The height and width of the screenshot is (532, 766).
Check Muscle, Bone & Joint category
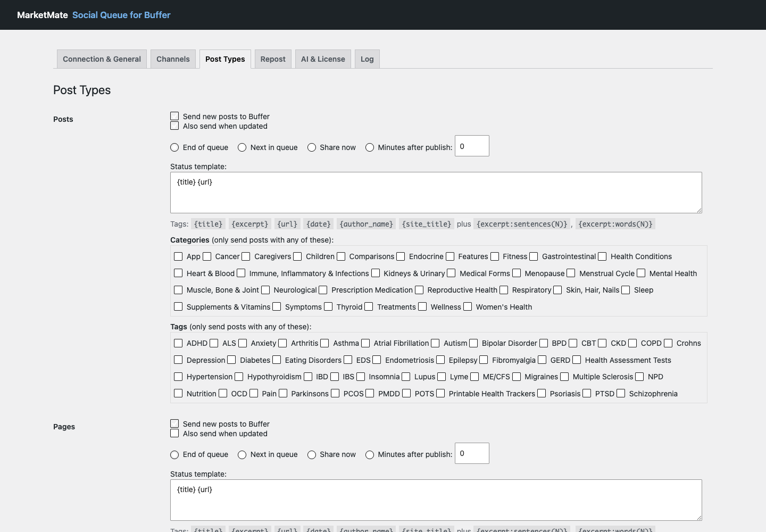coord(178,290)
